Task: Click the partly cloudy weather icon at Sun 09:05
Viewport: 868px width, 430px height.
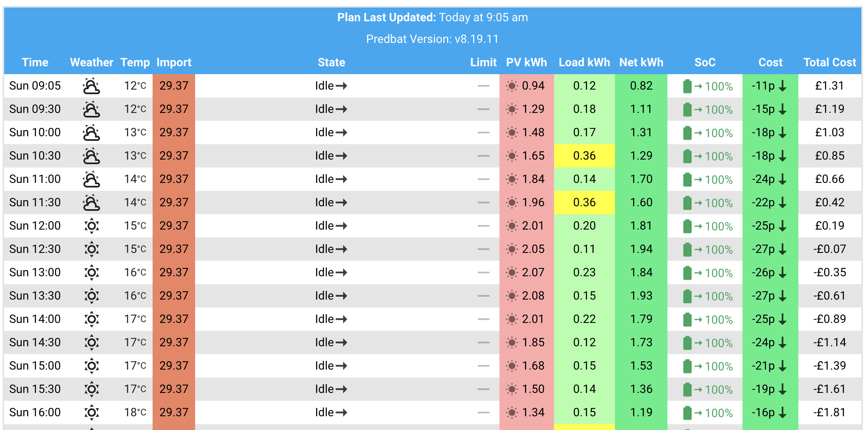Action: 91,86
